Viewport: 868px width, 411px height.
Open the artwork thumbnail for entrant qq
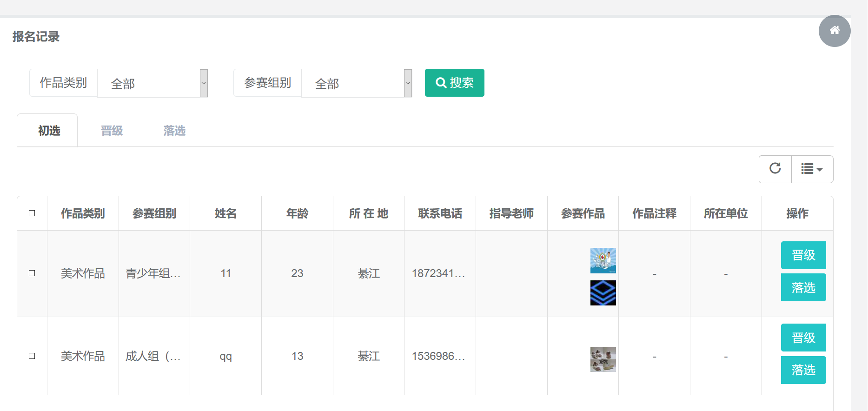(603, 359)
